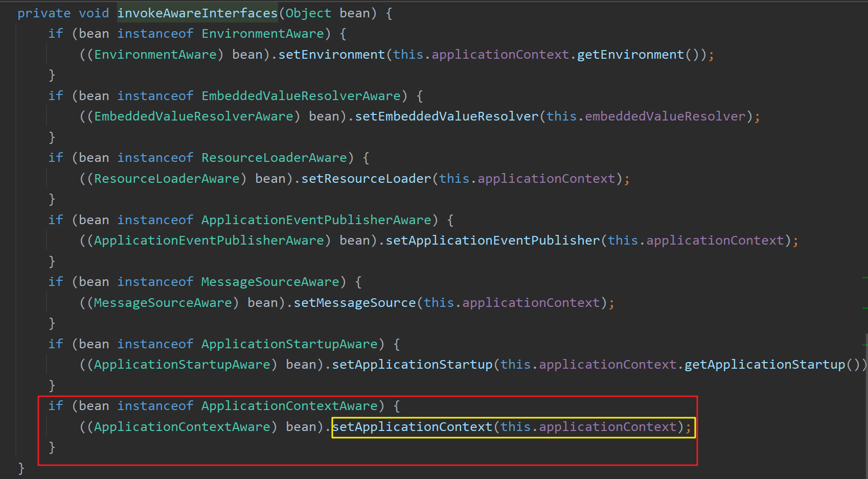868x479 pixels.
Task: Click the setApplicationContext method call
Action: point(412,427)
